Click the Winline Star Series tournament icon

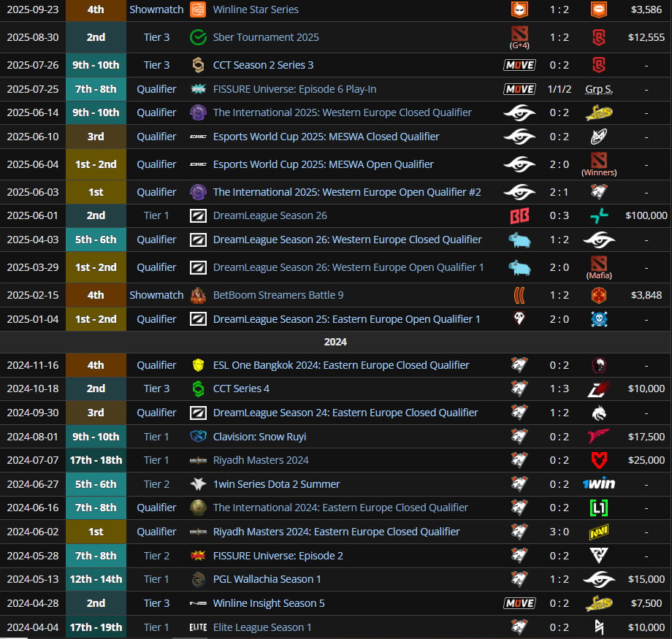(198, 9)
